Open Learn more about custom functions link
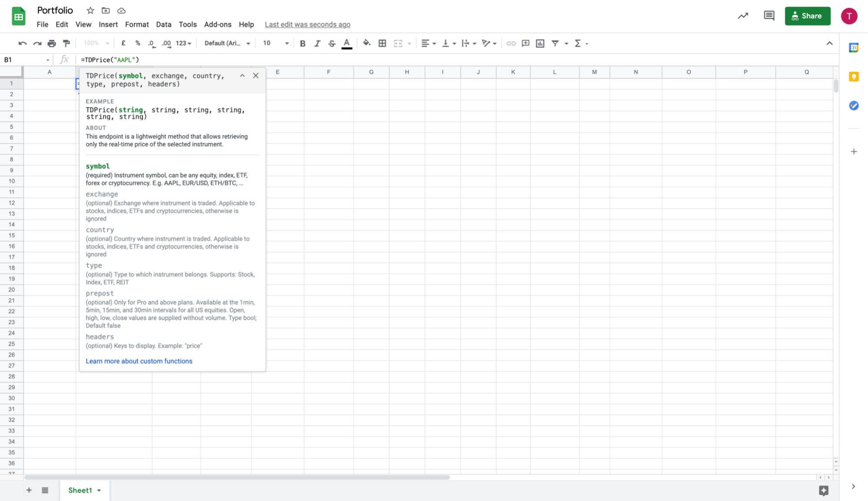868x501 pixels. (x=139, y=361)
